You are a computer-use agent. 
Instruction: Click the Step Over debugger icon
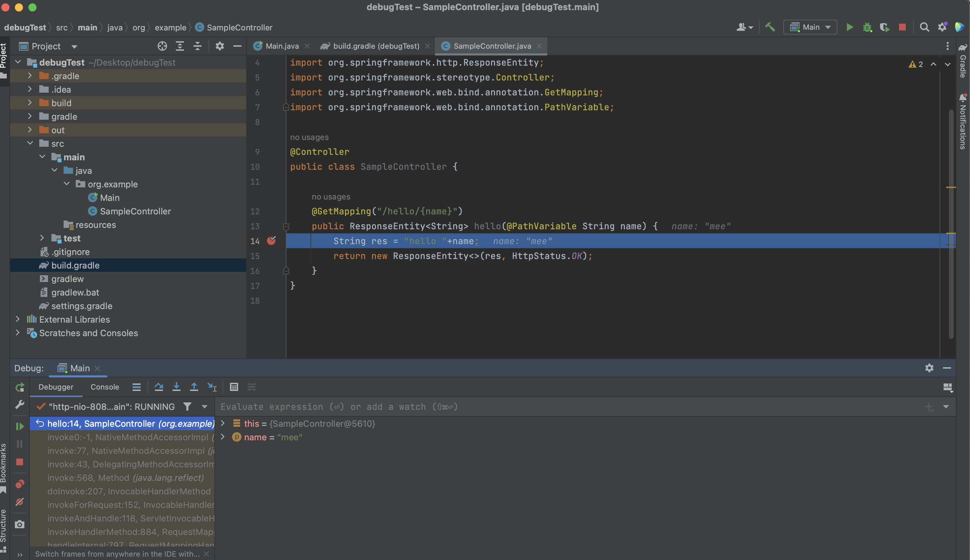[159, 387]
